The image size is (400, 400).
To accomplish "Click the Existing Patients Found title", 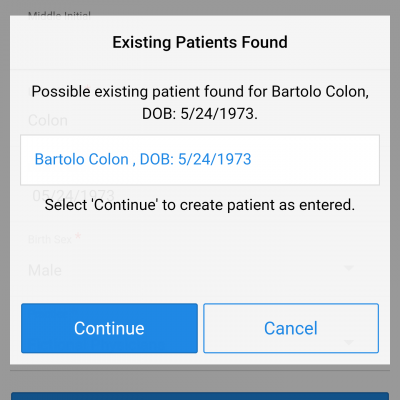I will 200,42.
